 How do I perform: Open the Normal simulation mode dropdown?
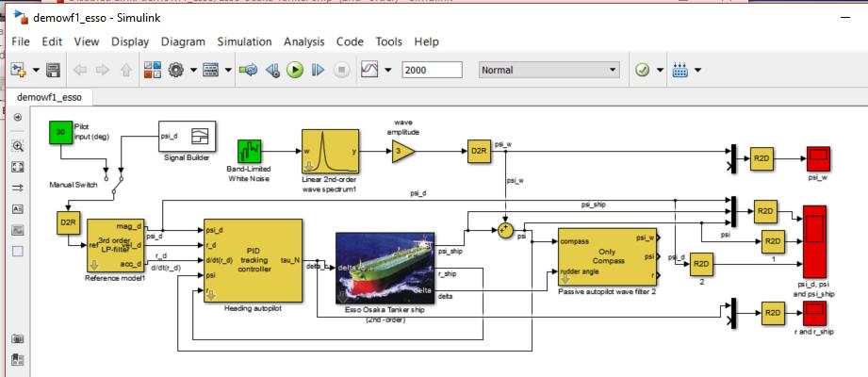coord(549,71)
